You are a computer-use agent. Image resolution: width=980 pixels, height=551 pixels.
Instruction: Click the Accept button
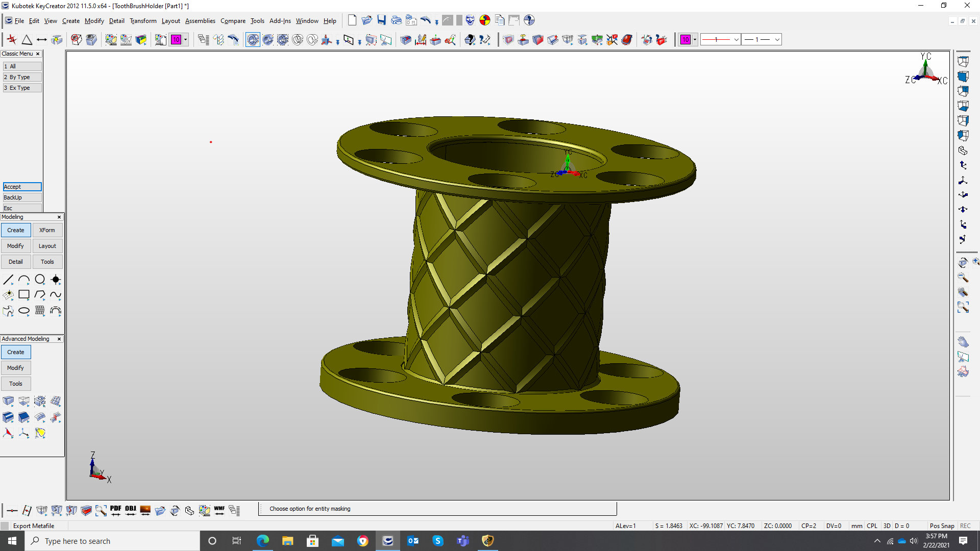[x=22, y=187]
